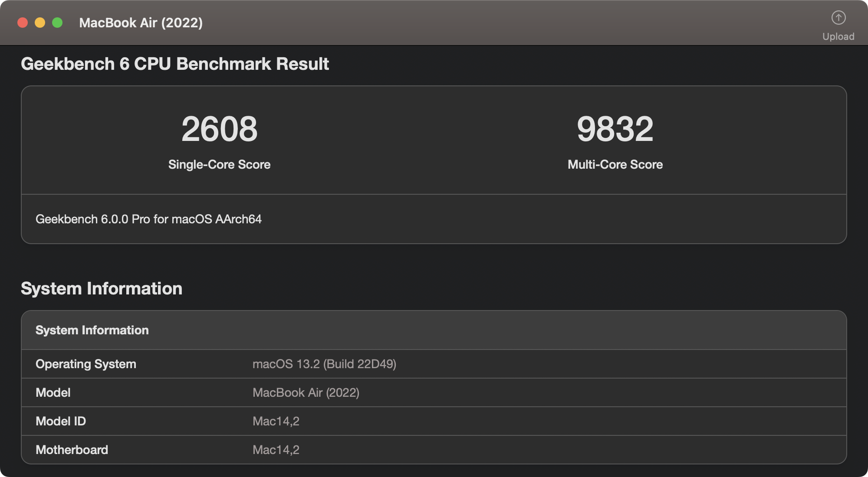Click the Operating System row label
868x477 pixels.
(x=86, y=364)
